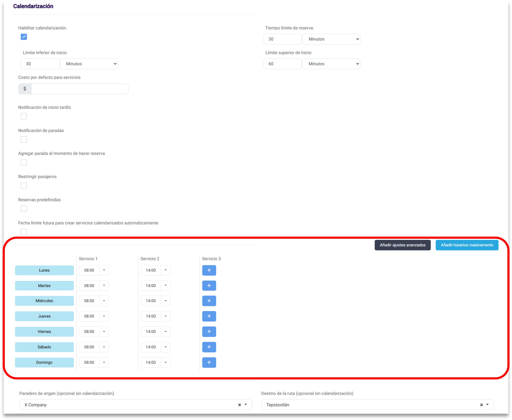Add a third service on Martes
Screen dimensions: 512x420
[x=209, y=285]
